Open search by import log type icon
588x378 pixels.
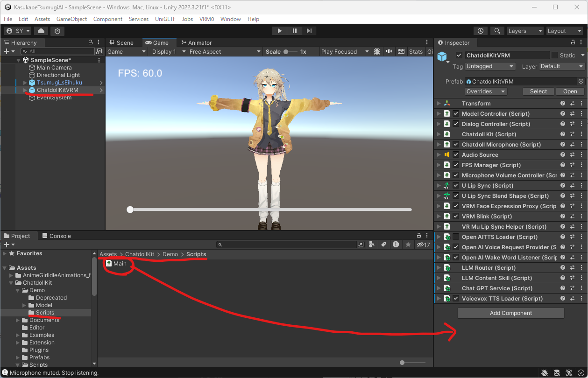[396, 245]
